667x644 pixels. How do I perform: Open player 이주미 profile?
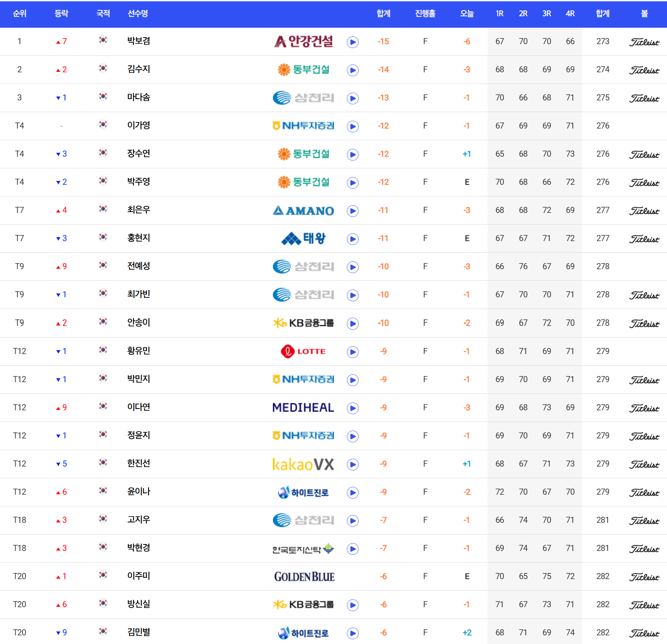[139, 576]
